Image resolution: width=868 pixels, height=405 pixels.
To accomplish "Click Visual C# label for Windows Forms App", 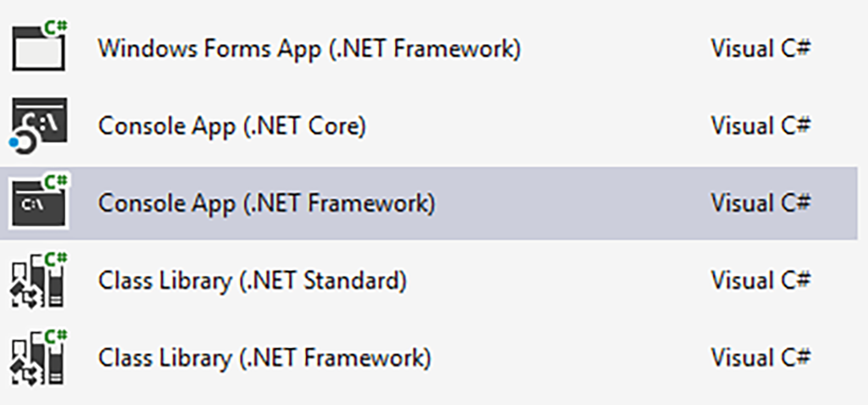I will 760,48.
